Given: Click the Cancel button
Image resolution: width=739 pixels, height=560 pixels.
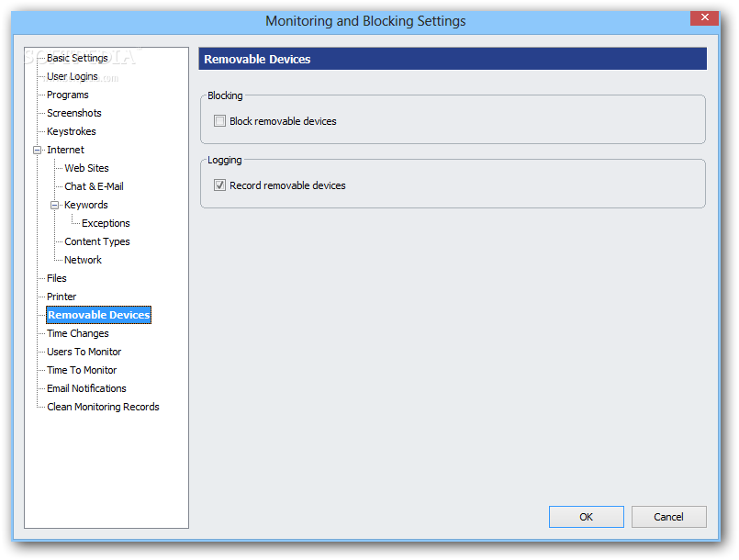Looking at the screenshot, I should [x=669, y=517].
